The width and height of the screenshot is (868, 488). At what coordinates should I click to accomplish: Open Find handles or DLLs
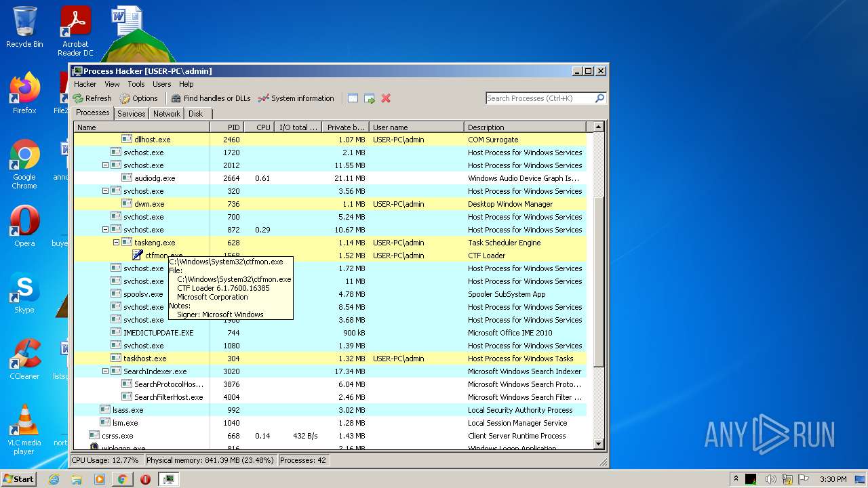tap(211, 98)
